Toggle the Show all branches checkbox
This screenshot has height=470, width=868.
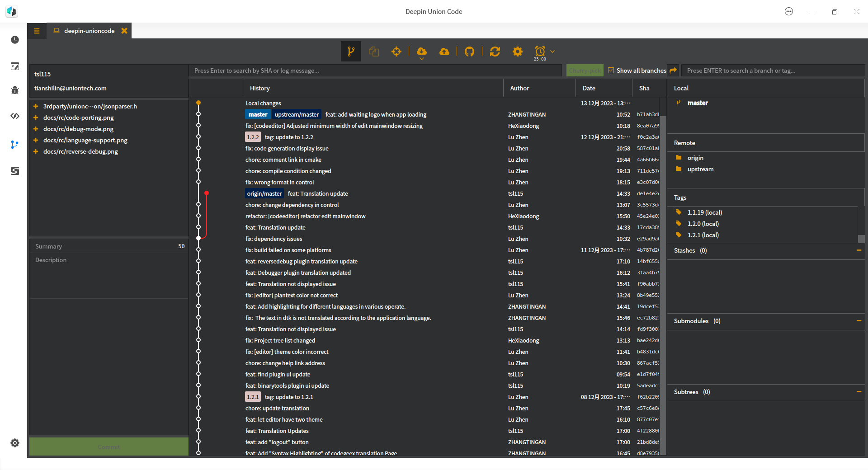tap(611, 70)
